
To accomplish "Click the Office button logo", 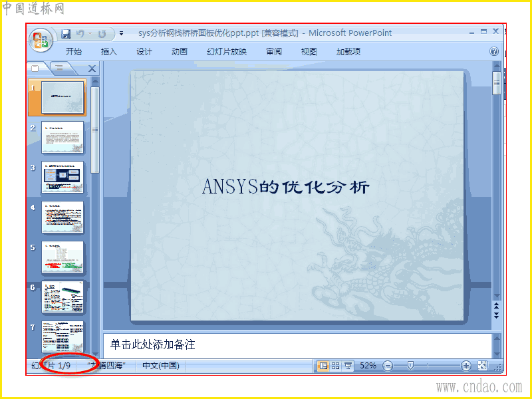I will click(41, 41).
